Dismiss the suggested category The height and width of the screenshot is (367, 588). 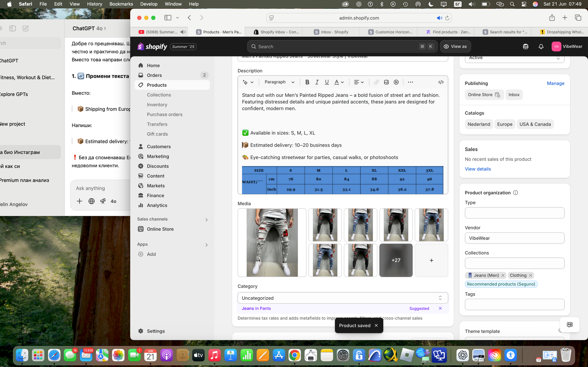pyautogui.click(x=440, y=308)
